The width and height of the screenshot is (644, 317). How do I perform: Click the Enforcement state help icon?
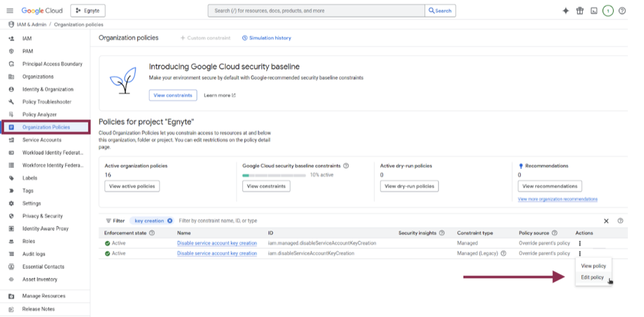pos(152,232)
